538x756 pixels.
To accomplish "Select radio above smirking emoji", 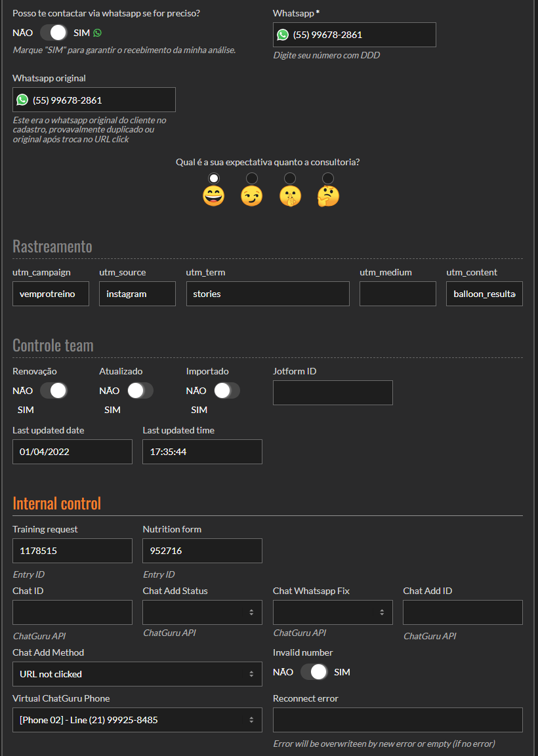I will tap(252, 178).
